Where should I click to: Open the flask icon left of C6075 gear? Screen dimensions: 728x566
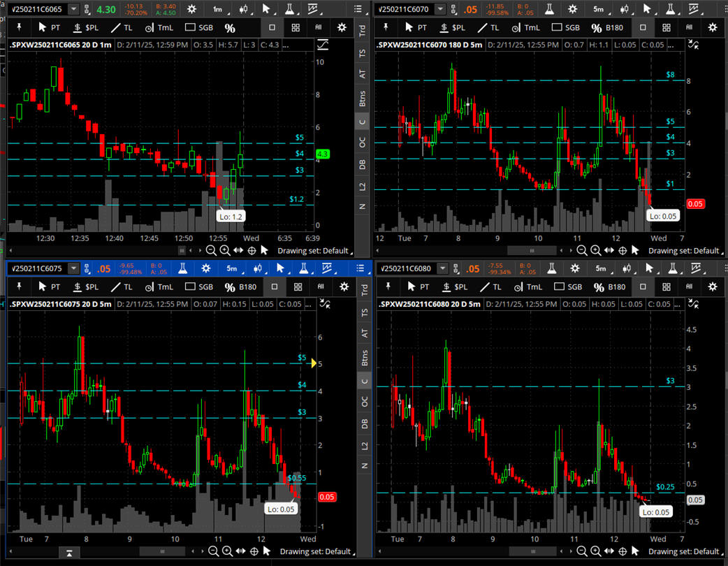click(183, 268)
